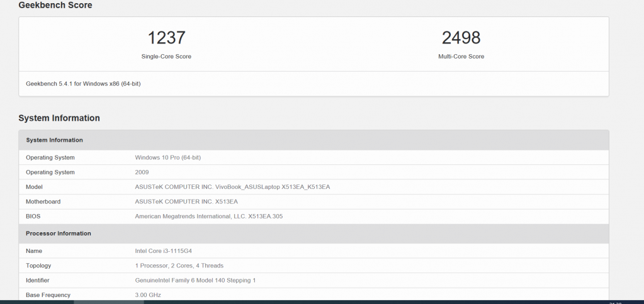The width and height of the screenshot is (644, 304).
Task: Select GenuineIntel Family 6 Model 140 value
Action: point(196,280)
